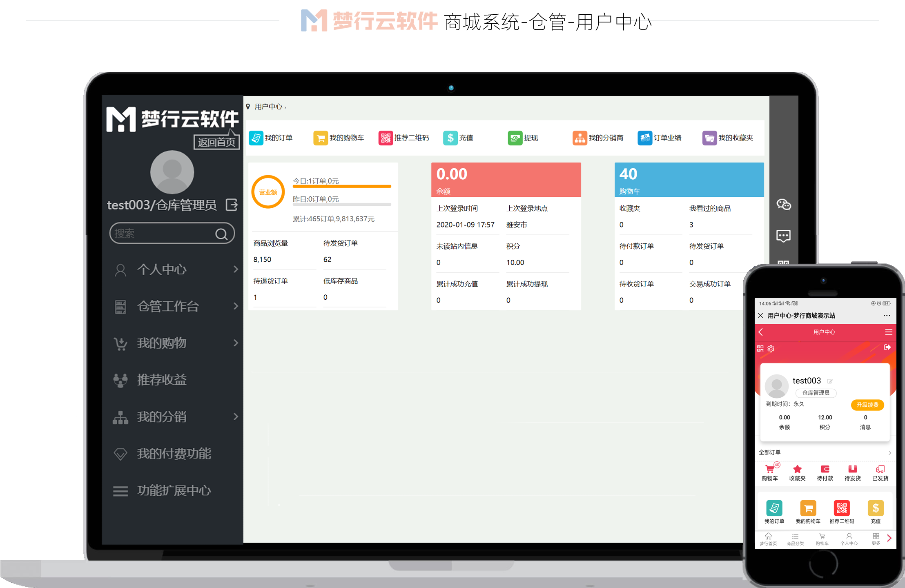This screenshot has width=905, height=588.
Task: Click the 用户中心 breadcrumb link
Action: pyautogui.click(x=268, y=107)
